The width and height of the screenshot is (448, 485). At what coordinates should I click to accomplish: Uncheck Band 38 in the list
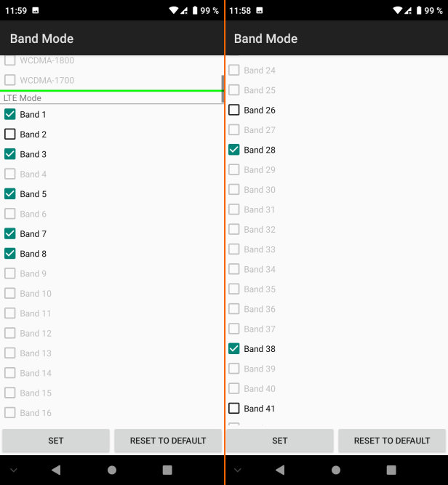click(x=234, y=349)
